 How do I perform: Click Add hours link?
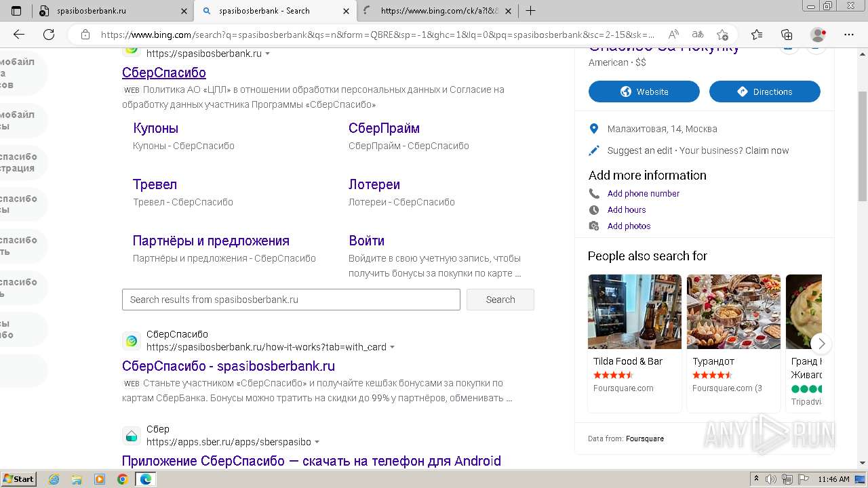point(627,209)
